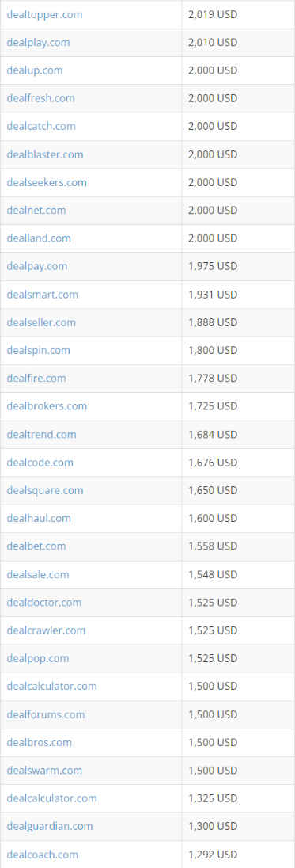Select the dealbrokers.com link
This screenshot has width=295, height=868.
[47, 406]
